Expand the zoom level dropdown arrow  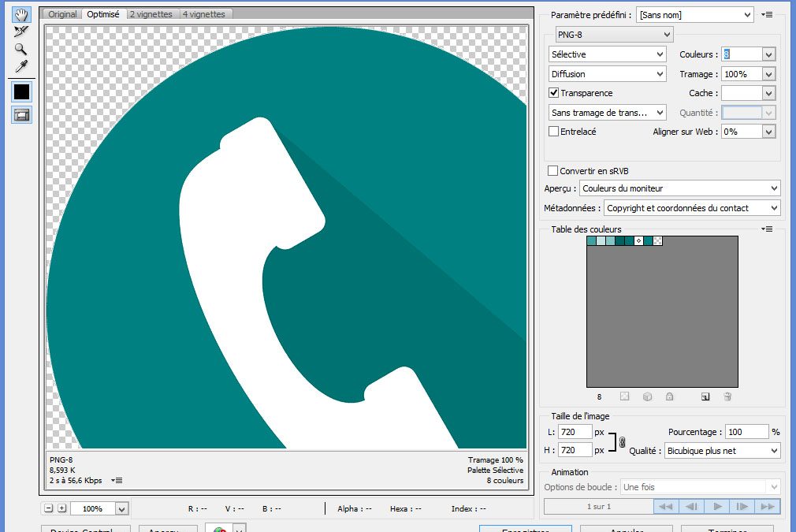coord(122,508)
